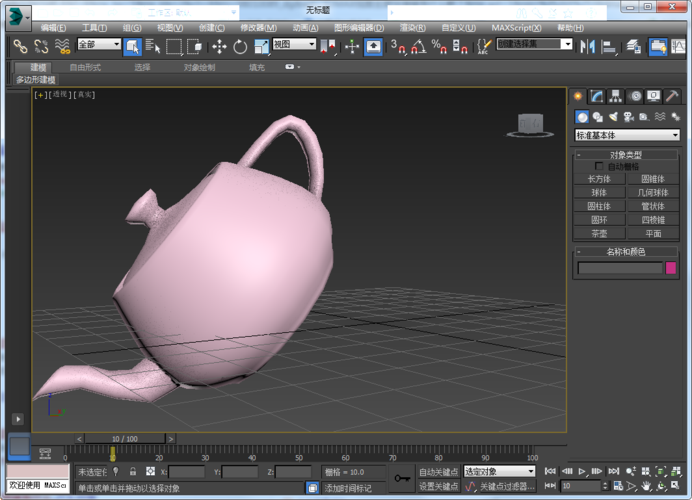
Task: Toggle 自动关键点 auto key mode
Action: [438, 472]
